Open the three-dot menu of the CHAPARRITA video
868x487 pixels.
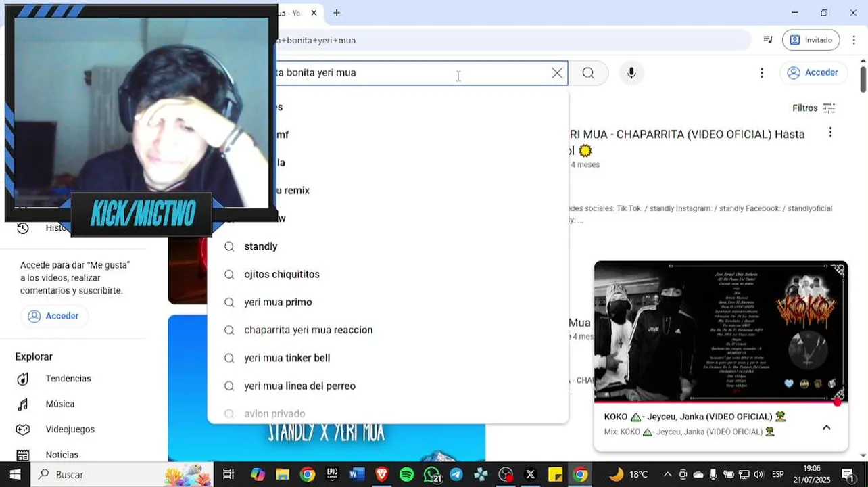pos(830,133)
